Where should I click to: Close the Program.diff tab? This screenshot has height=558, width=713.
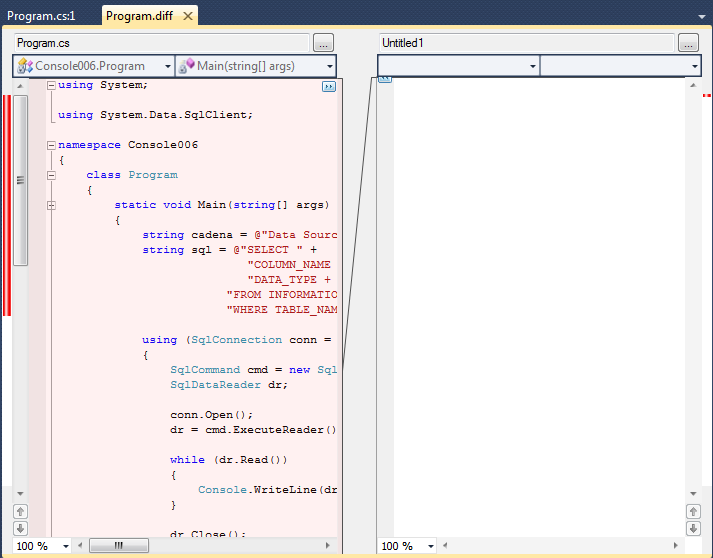(188, 16)
